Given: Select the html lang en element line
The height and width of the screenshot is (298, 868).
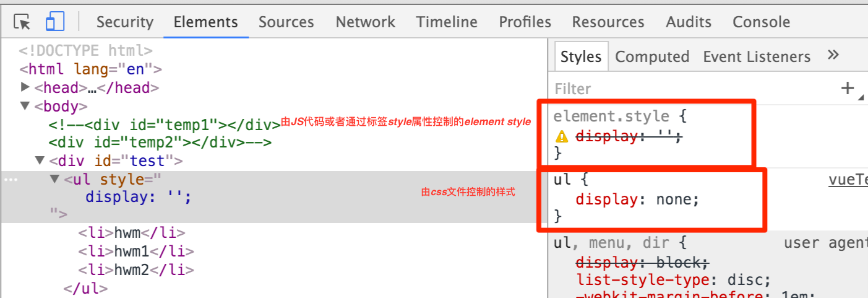Looking at the screenshot, I should pyautogui.click(x=90, y=69).
